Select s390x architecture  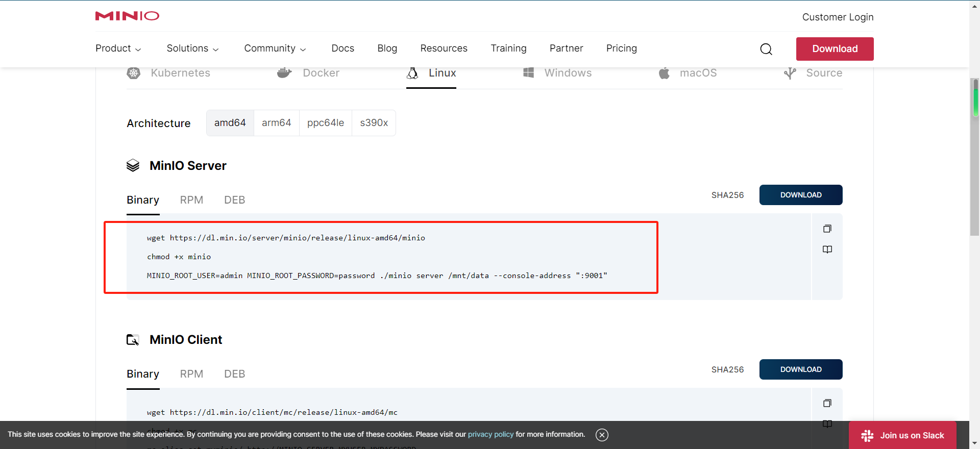[374, 123]
